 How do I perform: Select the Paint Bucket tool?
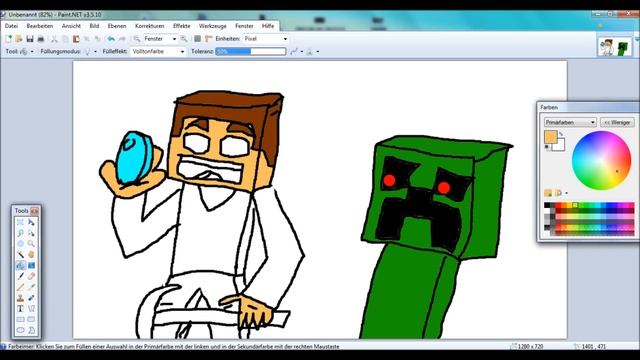click(x=20, y=265)
